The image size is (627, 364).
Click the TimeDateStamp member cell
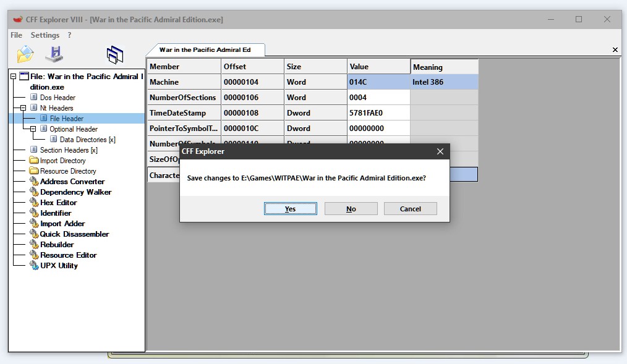pos(184,113)
